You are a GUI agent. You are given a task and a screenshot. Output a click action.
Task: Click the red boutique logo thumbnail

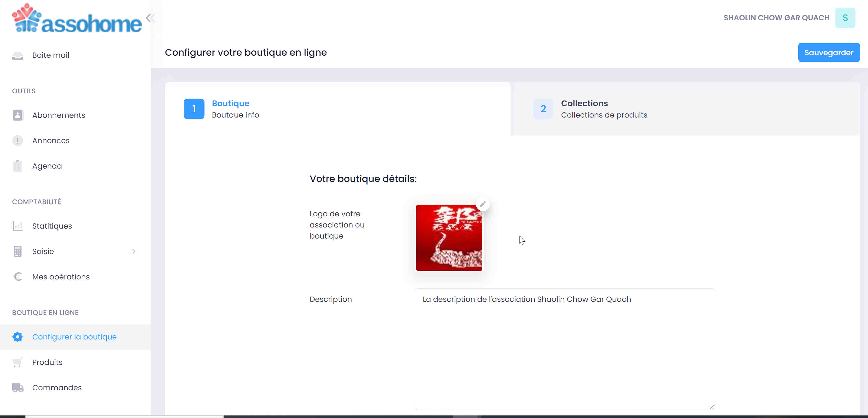pos(449,238)
